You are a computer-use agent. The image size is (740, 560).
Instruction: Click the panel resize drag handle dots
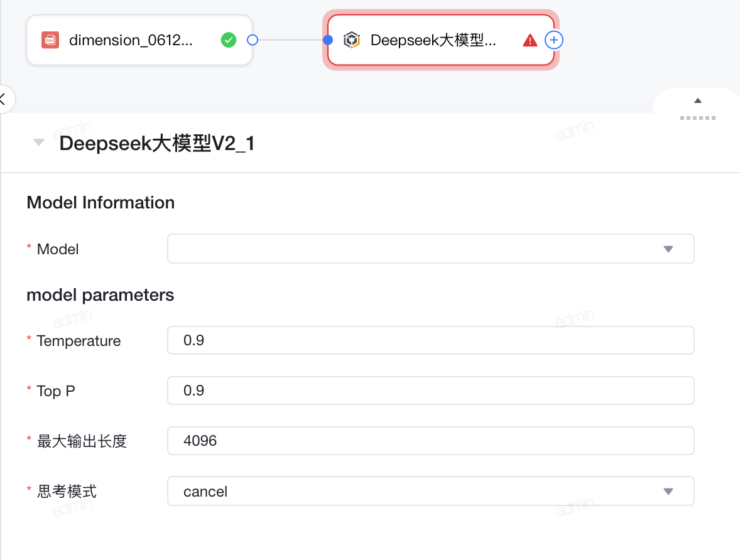tap(697, 118)
